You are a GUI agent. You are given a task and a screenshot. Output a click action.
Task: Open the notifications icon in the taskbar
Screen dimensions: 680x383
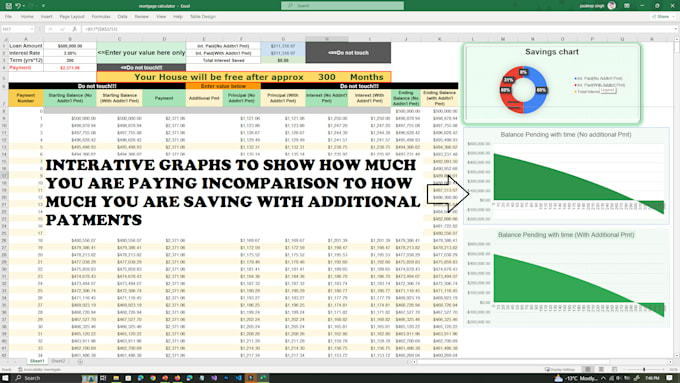coord(670,378)
